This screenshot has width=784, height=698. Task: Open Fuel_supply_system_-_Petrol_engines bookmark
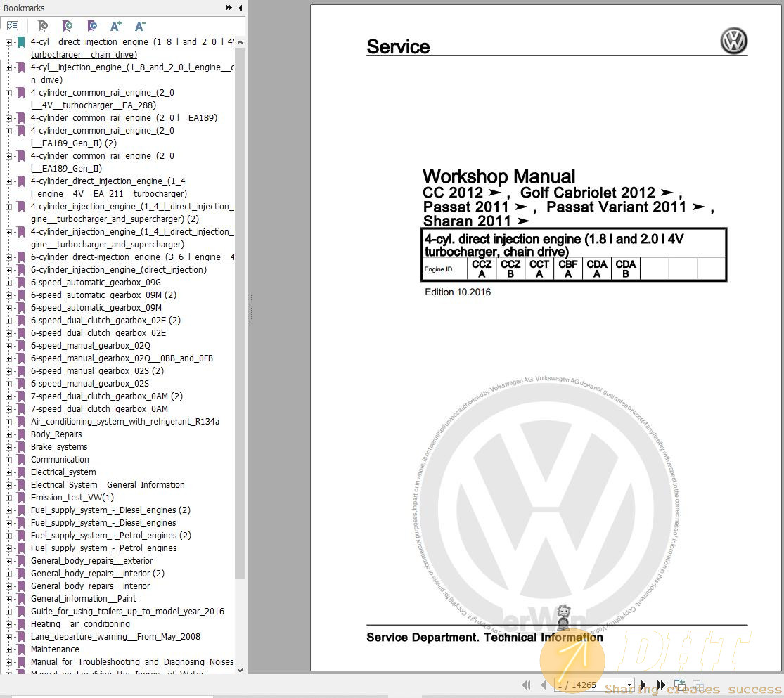103,548
